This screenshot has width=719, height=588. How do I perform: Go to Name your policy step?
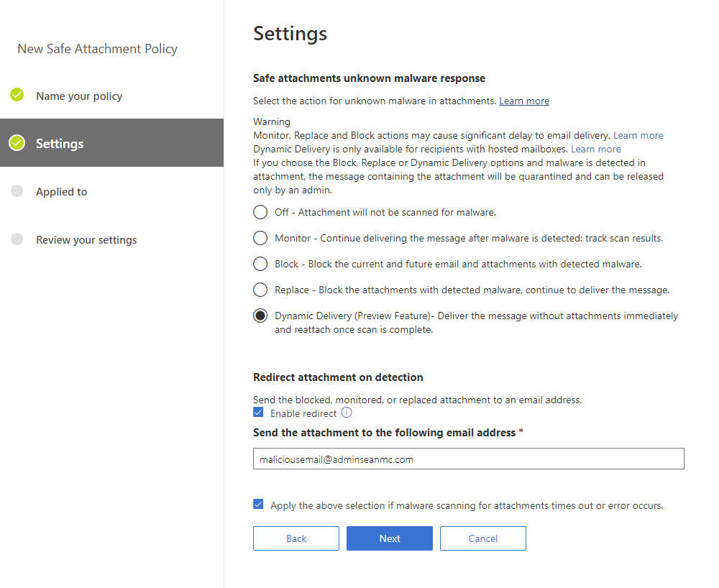(x=79, y=96)
